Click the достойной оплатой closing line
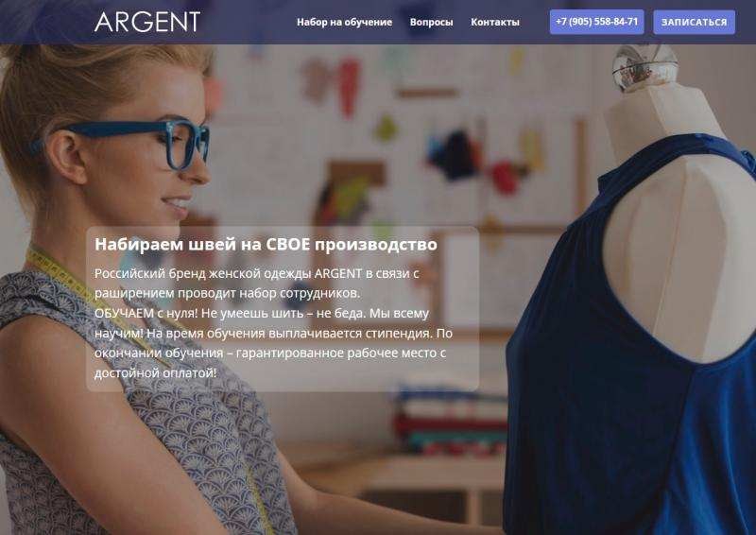This screenshot has width=756, height=535. [x=155, y=373]
